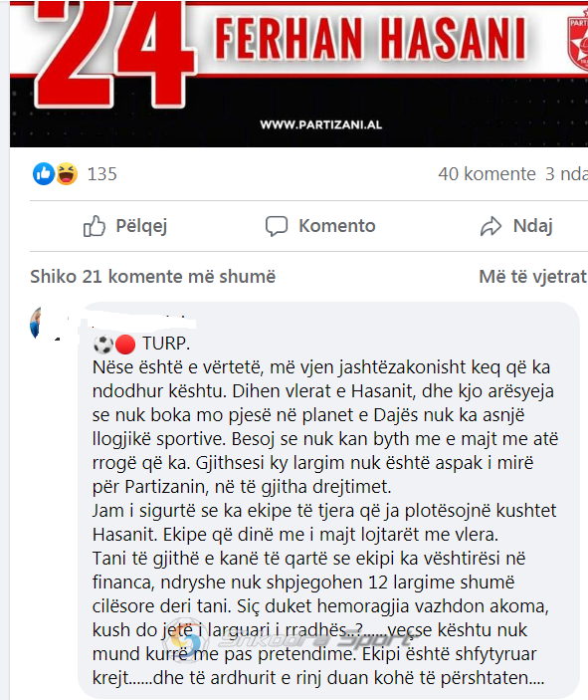Click the share arrow icon beside Ndaj

pos(491,226)
